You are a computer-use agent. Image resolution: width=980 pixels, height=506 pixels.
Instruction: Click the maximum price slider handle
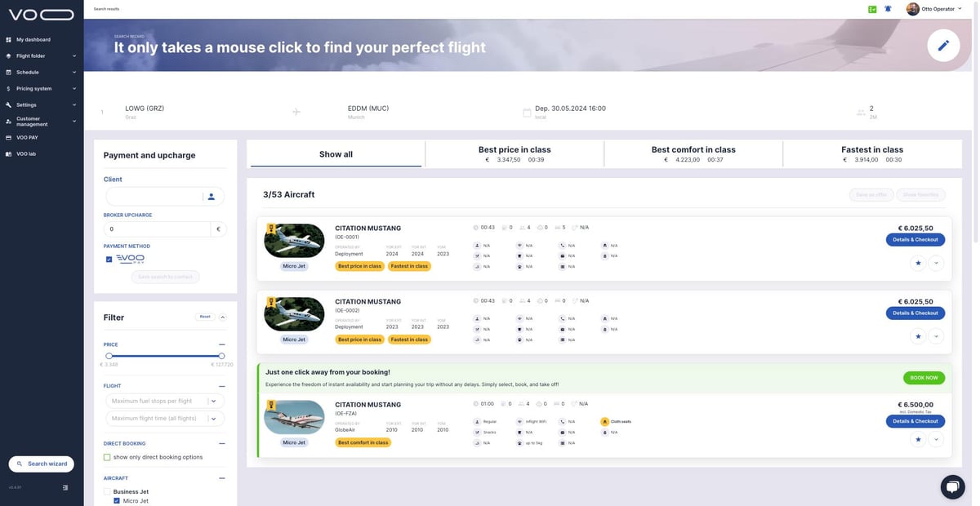coord(221,356)
